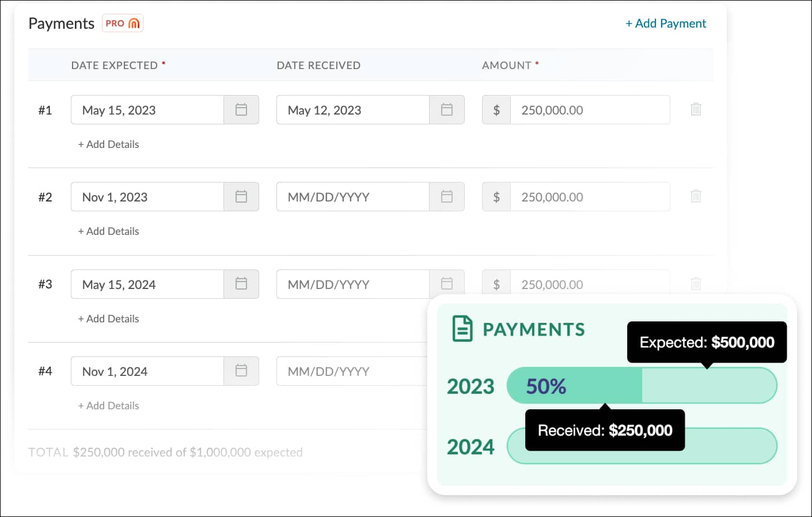Click the PRO badge next to Payments

pyautogui.click(x=123, y=24)
